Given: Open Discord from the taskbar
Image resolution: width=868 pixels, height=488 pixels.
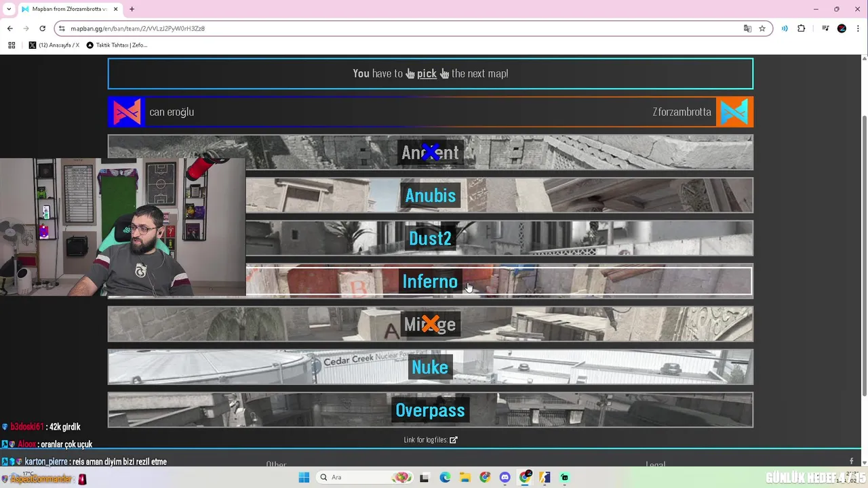Looking at the screenshot, I should (x=505, y=478).
